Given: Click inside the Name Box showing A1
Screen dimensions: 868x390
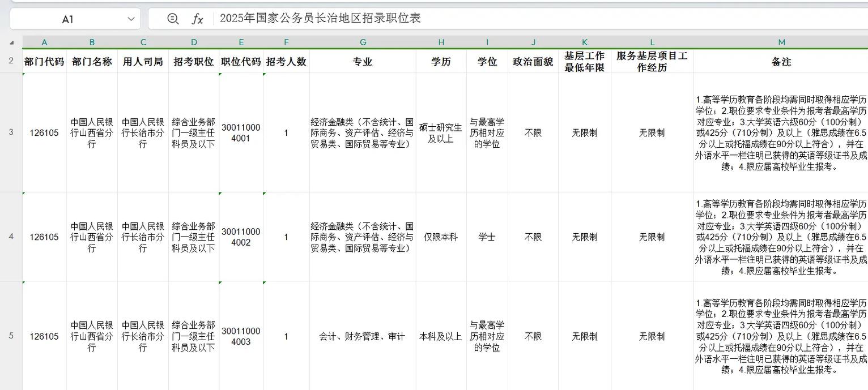Looking at the screenshot, I should click(74, 19).
